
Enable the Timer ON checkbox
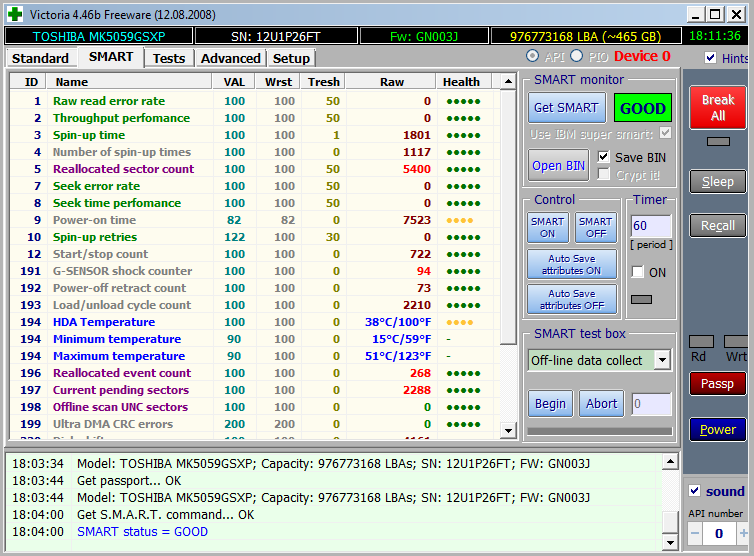point(637,272)
